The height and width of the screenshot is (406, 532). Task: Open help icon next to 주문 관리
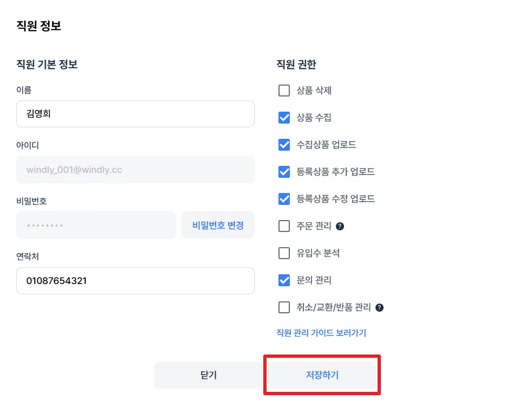(340, 226)
